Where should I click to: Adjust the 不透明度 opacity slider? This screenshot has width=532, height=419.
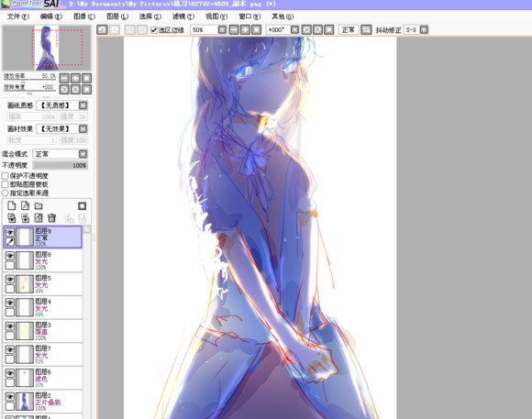(61, 165)
